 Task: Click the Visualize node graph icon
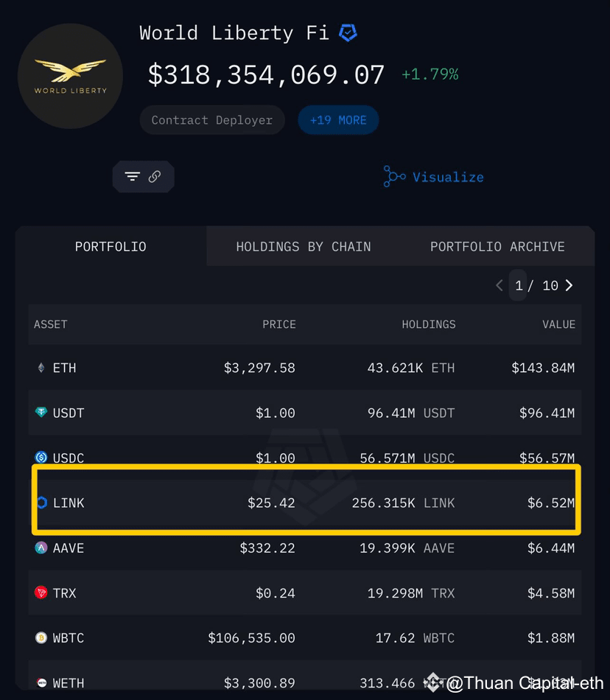(x=393, y=177)
